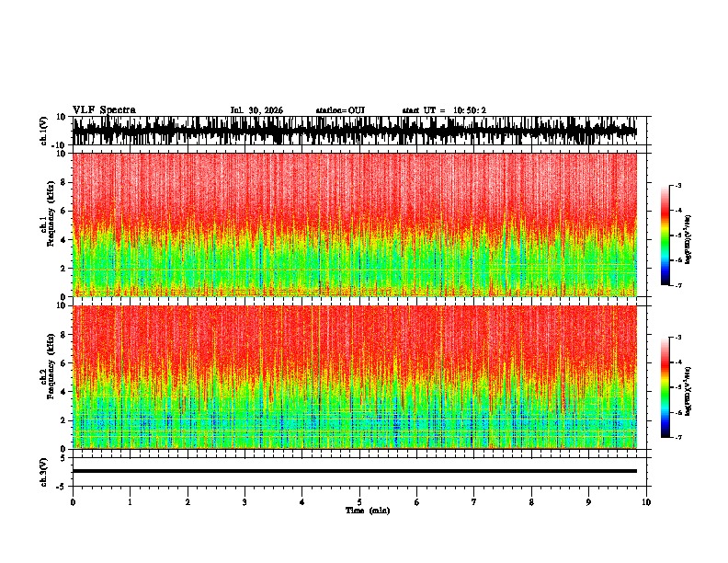Click the ch.2 spectrogram color scale bar

pos(665,387)
